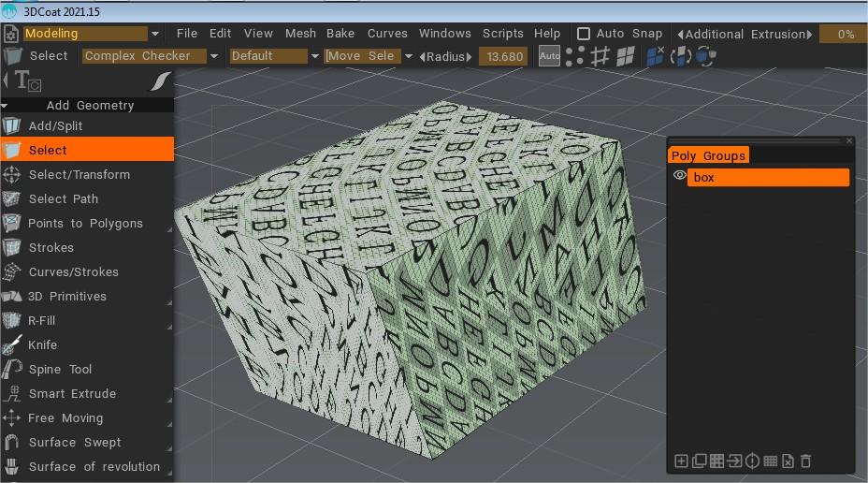
Task: Pick the Spine Tool
Action: click(60, 369)
